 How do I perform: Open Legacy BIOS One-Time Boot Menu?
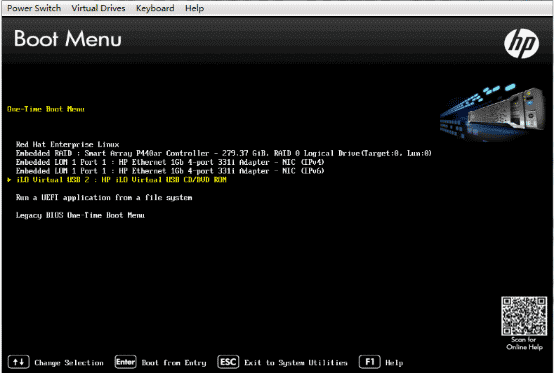[x=80, y=215]
